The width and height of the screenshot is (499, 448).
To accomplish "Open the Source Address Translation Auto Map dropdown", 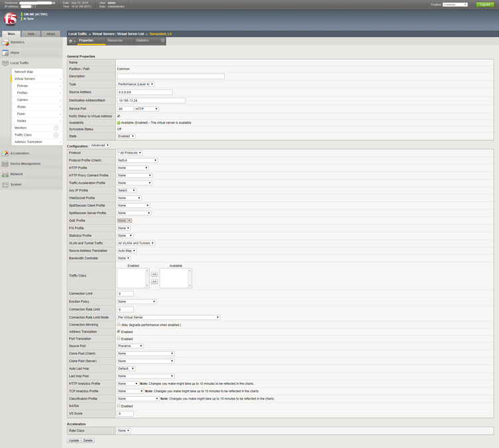I will [x=126, y=251].
